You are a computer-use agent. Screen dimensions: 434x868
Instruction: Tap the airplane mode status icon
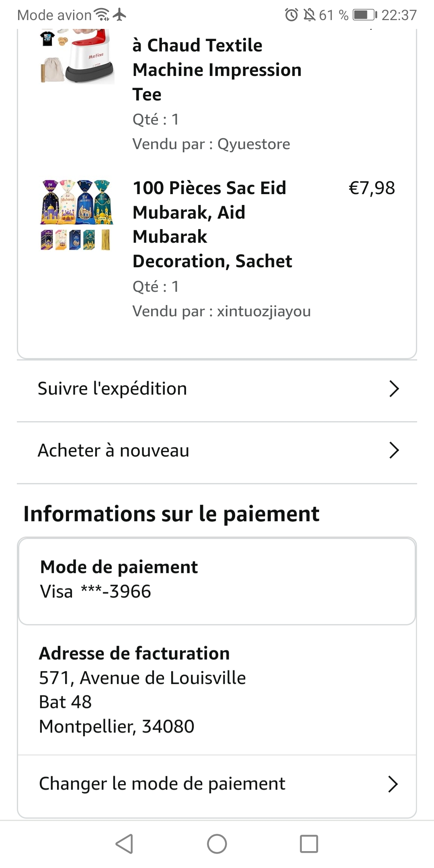point(119,15)
